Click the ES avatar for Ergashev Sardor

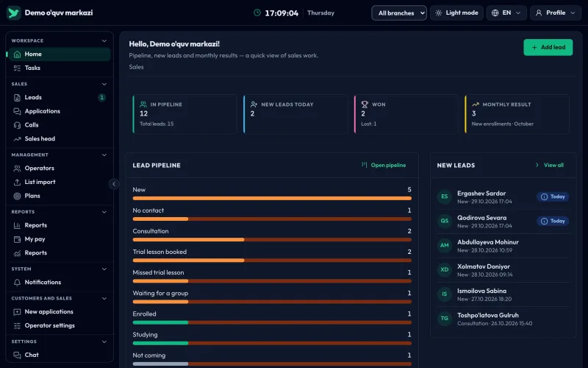click(x=445, y=197)
